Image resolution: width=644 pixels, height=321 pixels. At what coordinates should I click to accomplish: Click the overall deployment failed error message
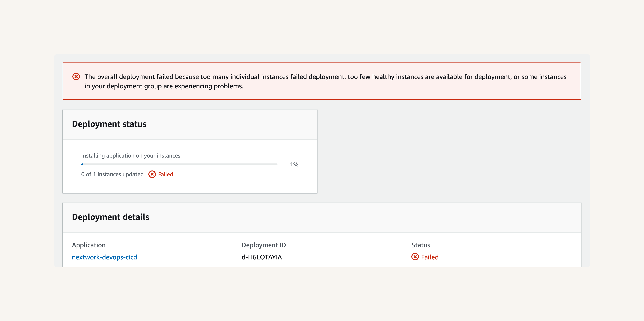(325, 81)
